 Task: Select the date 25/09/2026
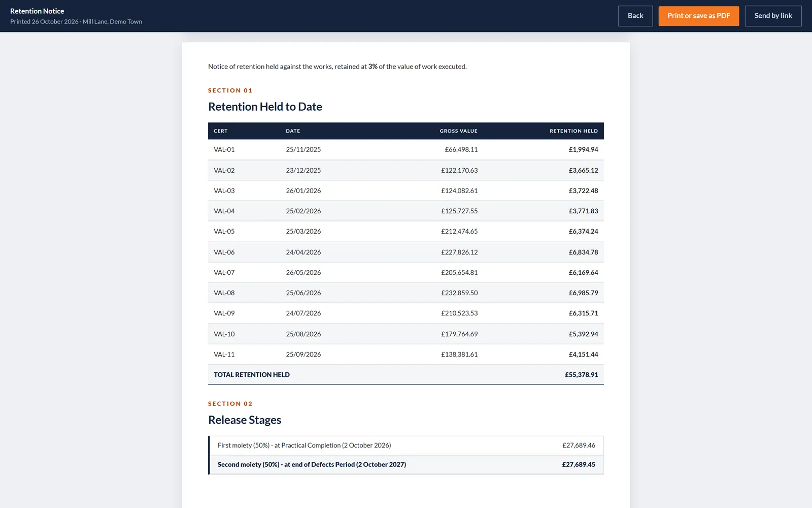[x=303, y=354]
